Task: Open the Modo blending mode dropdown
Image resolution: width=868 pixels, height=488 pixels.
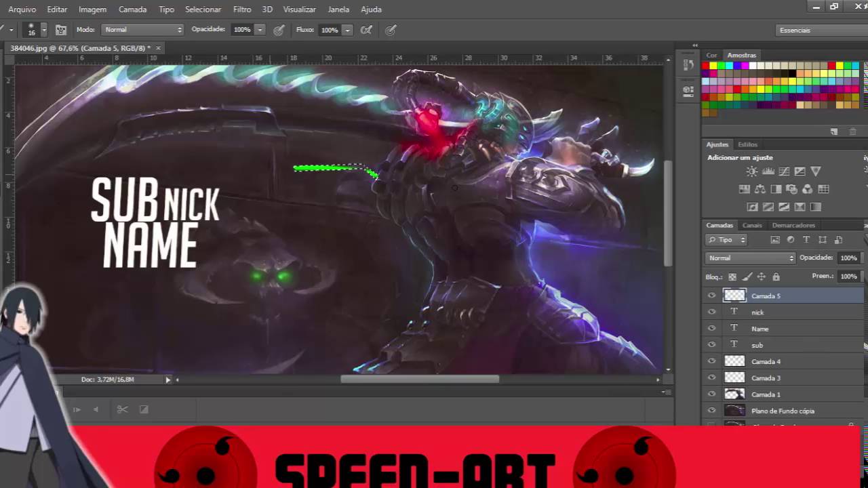Action: coord(142,30)
